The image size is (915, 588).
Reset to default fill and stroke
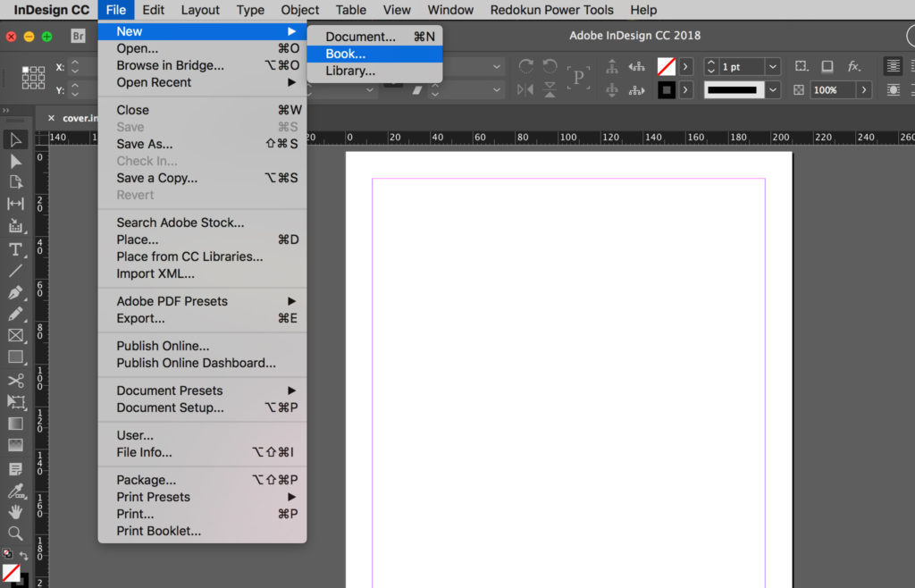tap(7, 553)
